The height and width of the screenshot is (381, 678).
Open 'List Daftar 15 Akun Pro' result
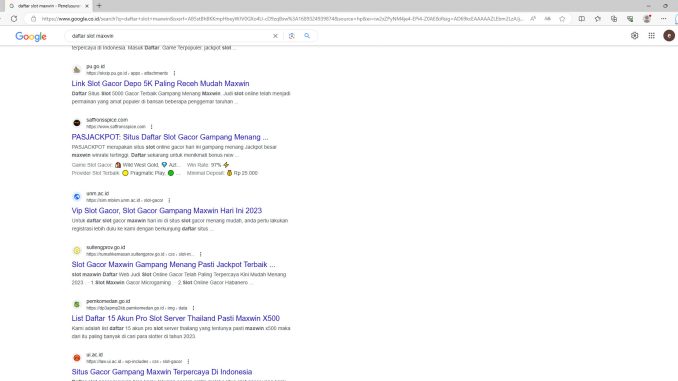click(x=176, y=318)
